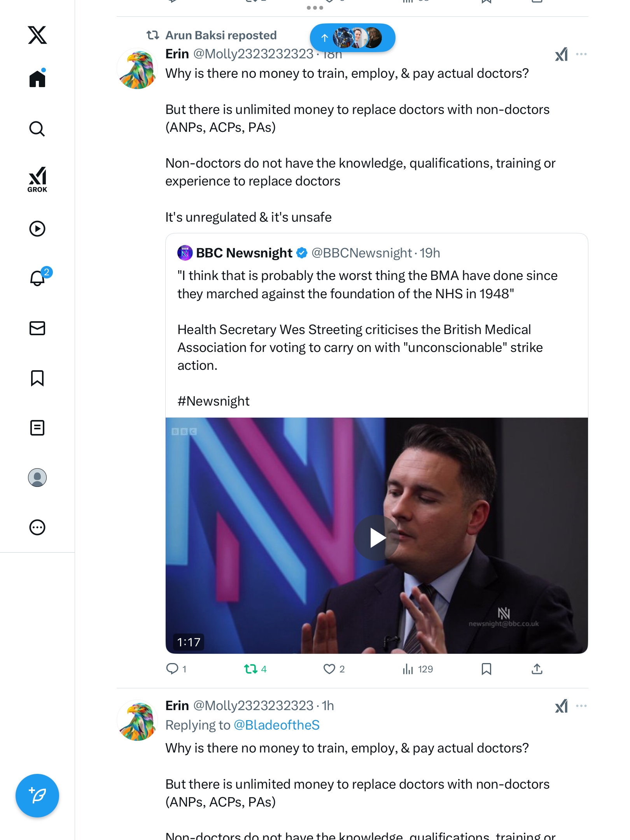Click the compose post floating button

[x=37, y=796]
